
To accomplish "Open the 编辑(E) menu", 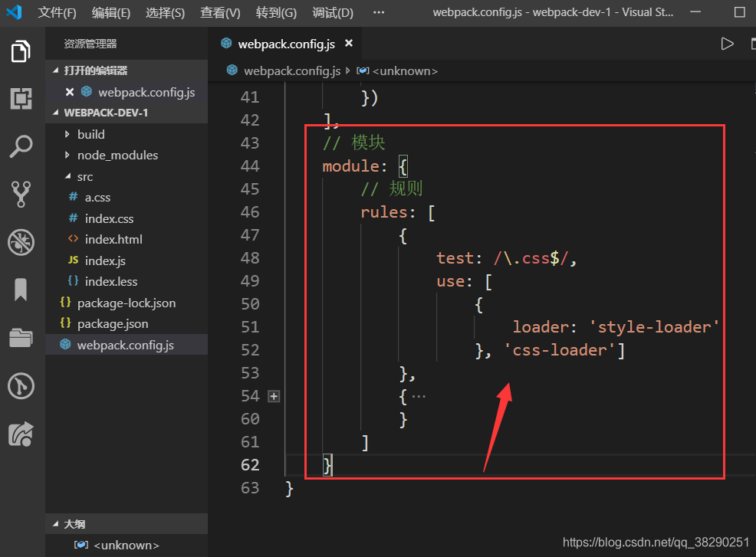I will pos(111,12).
